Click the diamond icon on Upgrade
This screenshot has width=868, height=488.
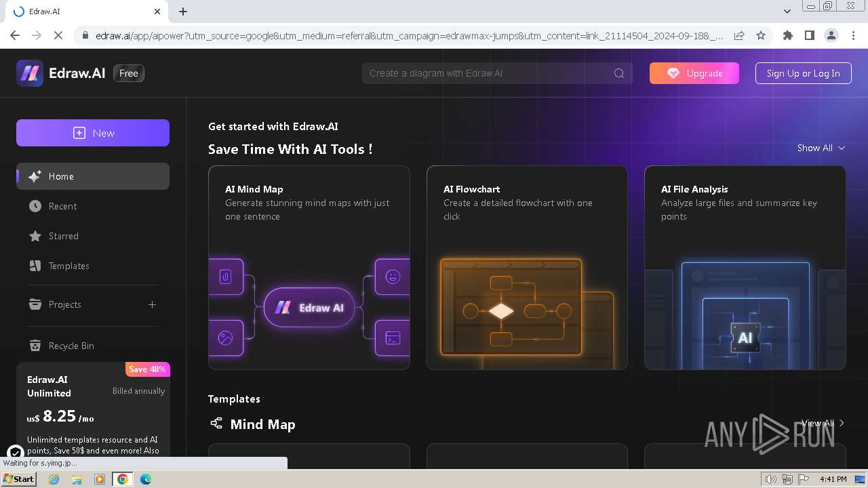click(x=673, y=73)
